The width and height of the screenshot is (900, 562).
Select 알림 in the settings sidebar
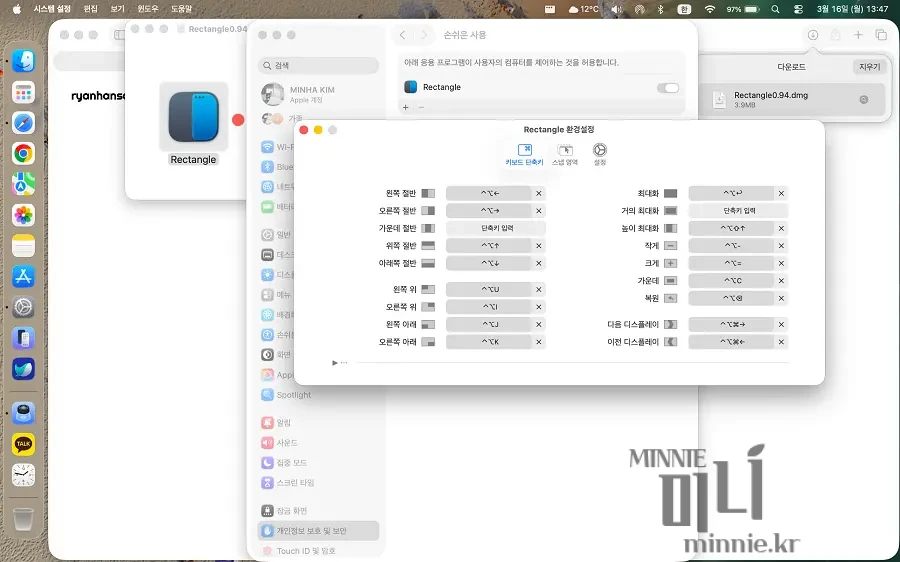[x=277, y=423]
